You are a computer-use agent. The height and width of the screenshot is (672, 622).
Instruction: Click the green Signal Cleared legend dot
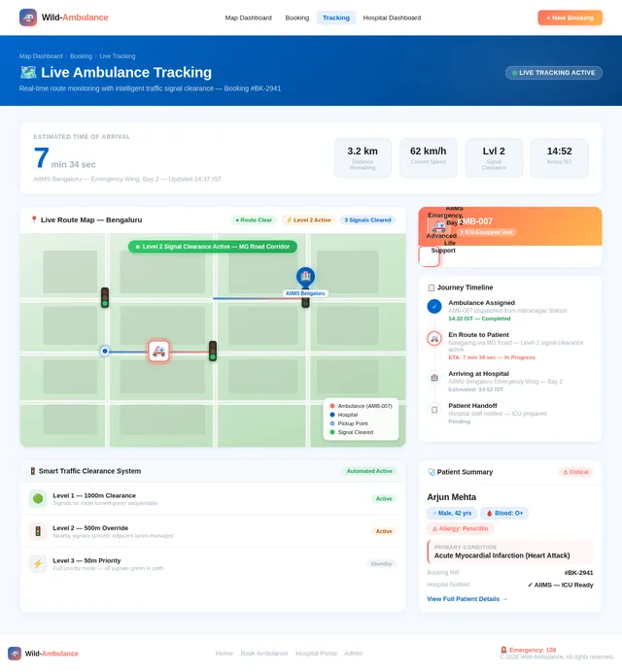pos(332,432)
